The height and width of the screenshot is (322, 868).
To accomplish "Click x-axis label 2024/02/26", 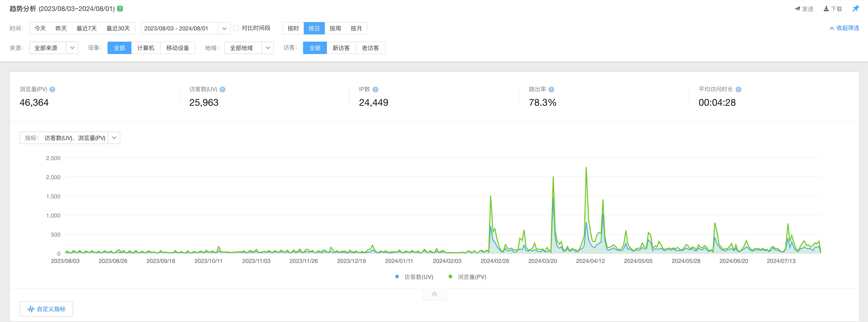I will point(495,261).
